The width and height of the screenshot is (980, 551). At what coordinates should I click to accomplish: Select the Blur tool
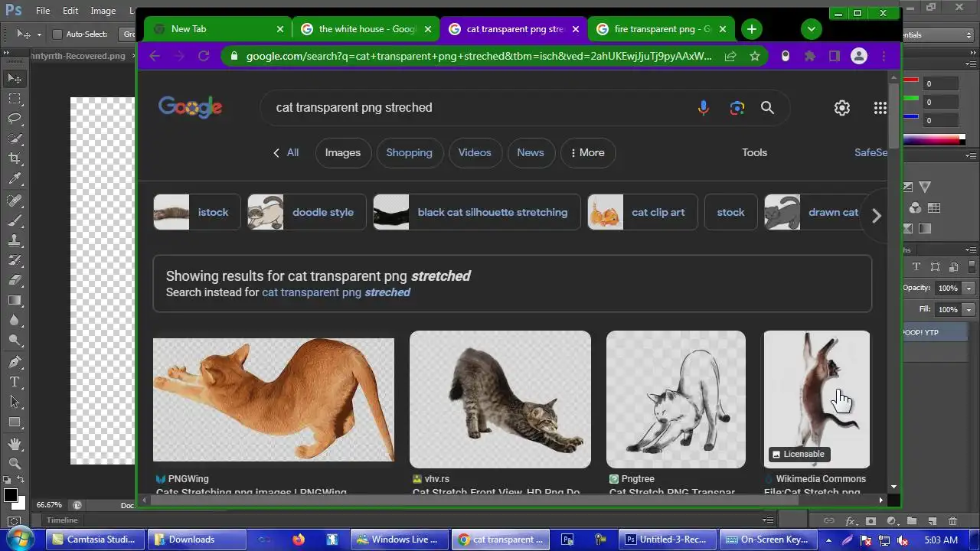pyautogui.click(x=15, y=320)
